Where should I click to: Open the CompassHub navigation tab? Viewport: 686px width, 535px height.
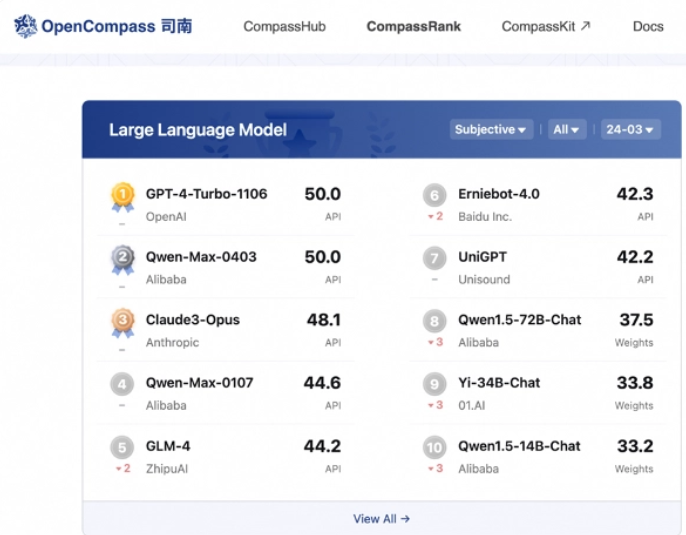(284, 26)
